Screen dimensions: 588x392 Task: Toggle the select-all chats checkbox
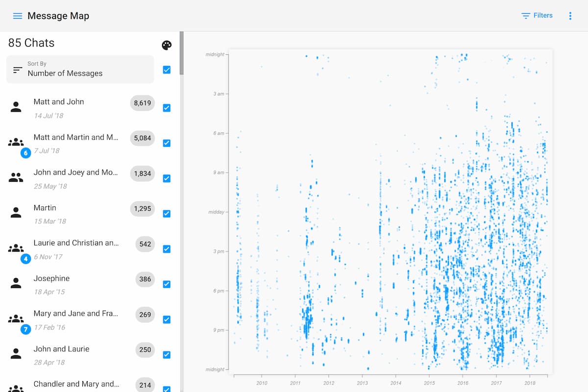(x=167, y=70)
